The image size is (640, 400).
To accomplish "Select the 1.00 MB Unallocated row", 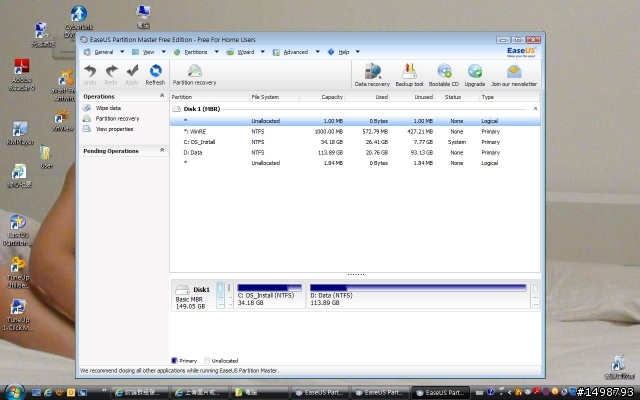I will click(x=355, y=121).
